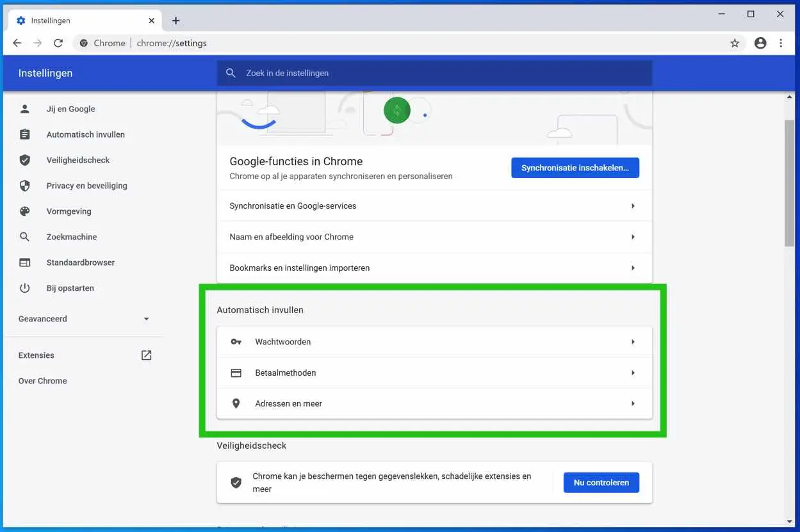The height and width of the screenshot is (532, 800).
Task: Open Wachtwoorden settings row
Action: (x=434, y=342)
